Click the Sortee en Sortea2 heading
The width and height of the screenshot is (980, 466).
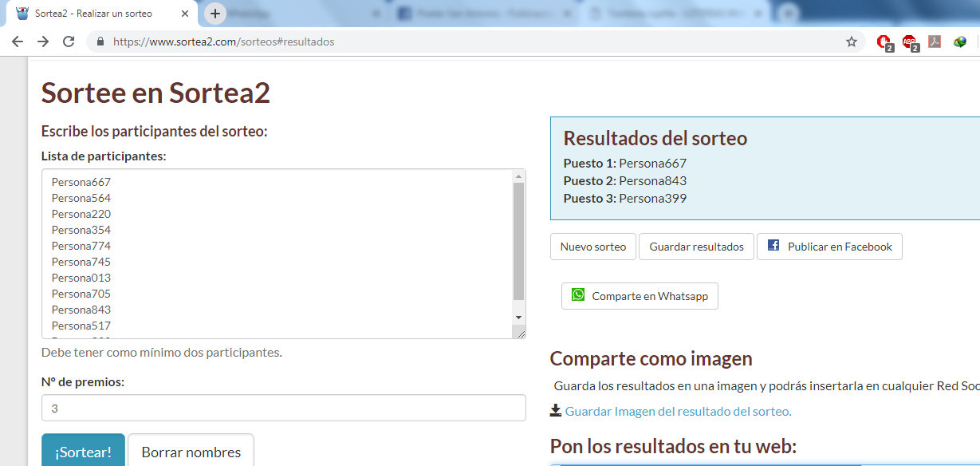coord(155,93)
